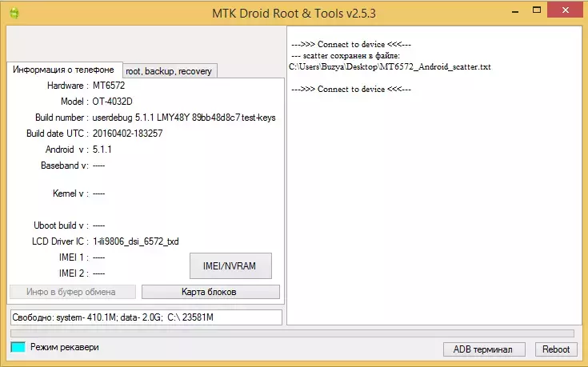Open the IMEI/NVRAM dialog

(x=230, y=265)
